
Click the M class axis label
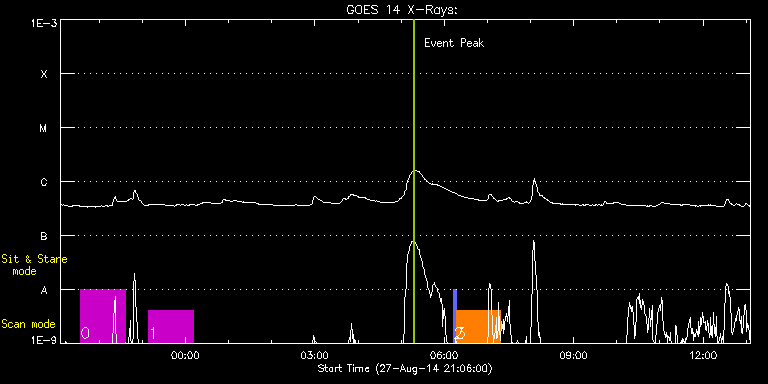tap(44, 128)
